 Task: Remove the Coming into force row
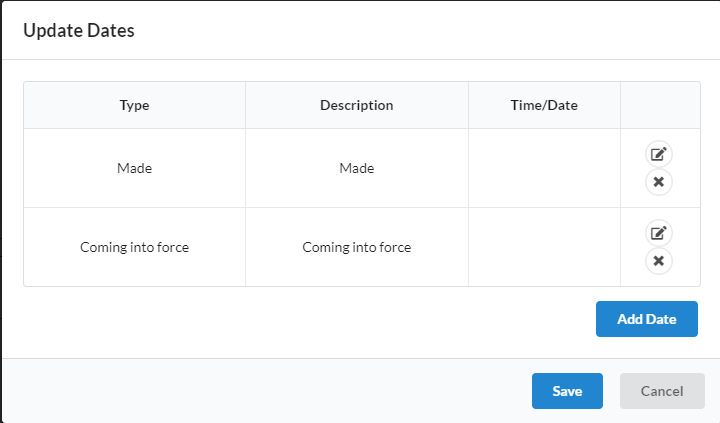(x=658, y=261)
